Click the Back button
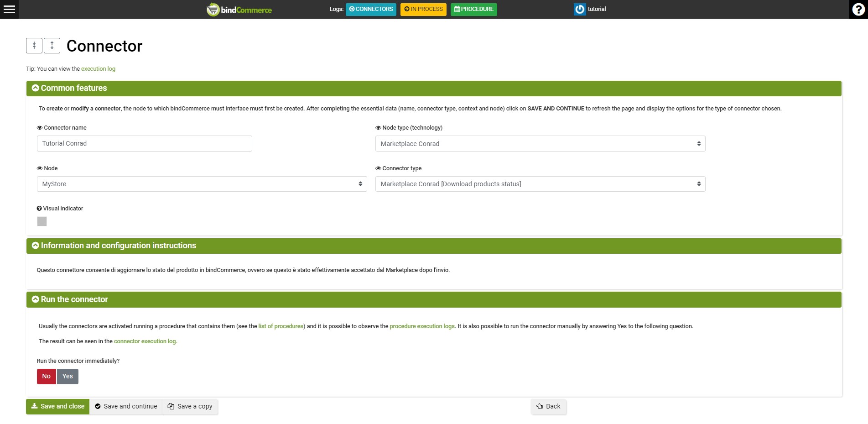The width and height of the screenshot is (868, 424). (549, 407)
